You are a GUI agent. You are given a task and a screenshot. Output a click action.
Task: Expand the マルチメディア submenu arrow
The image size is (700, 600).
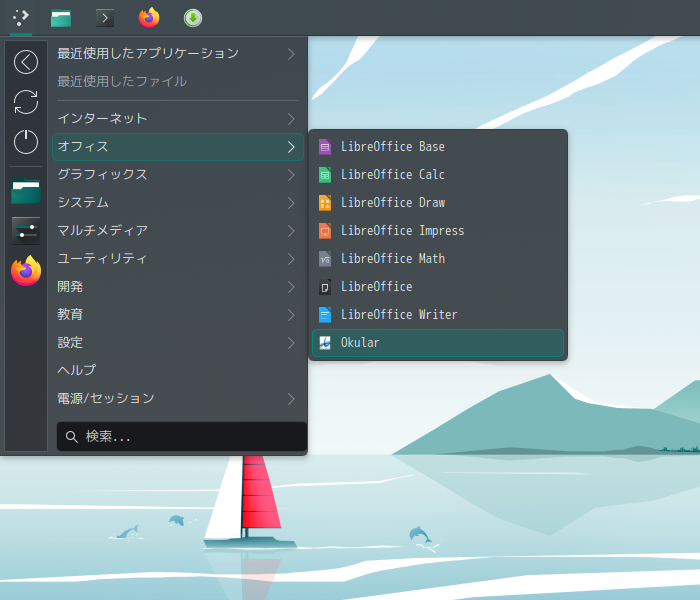coord(291,231)
